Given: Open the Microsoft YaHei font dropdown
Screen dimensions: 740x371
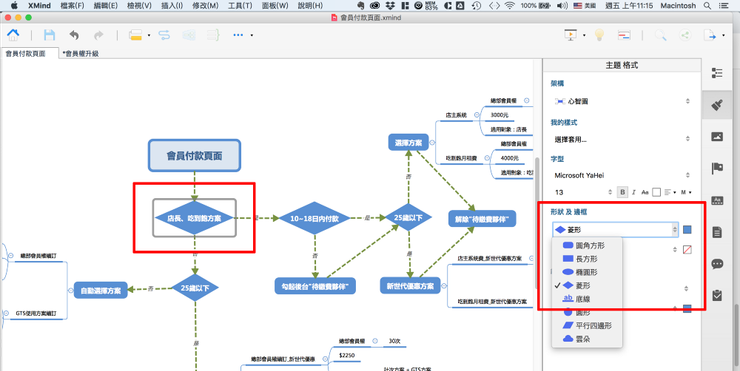Looking at the screenshot, I should click(x=622, y=175).
